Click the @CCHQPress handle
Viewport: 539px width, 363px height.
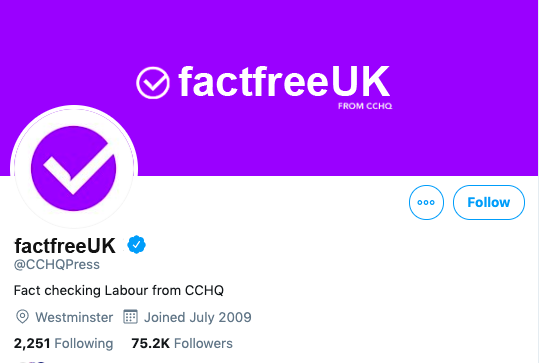57,264
